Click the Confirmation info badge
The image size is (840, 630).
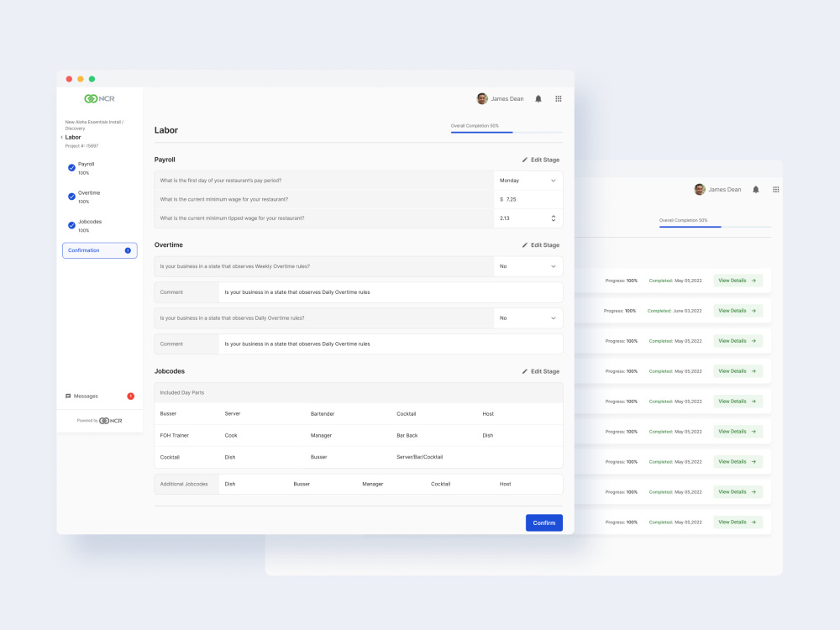pos(128,250)
